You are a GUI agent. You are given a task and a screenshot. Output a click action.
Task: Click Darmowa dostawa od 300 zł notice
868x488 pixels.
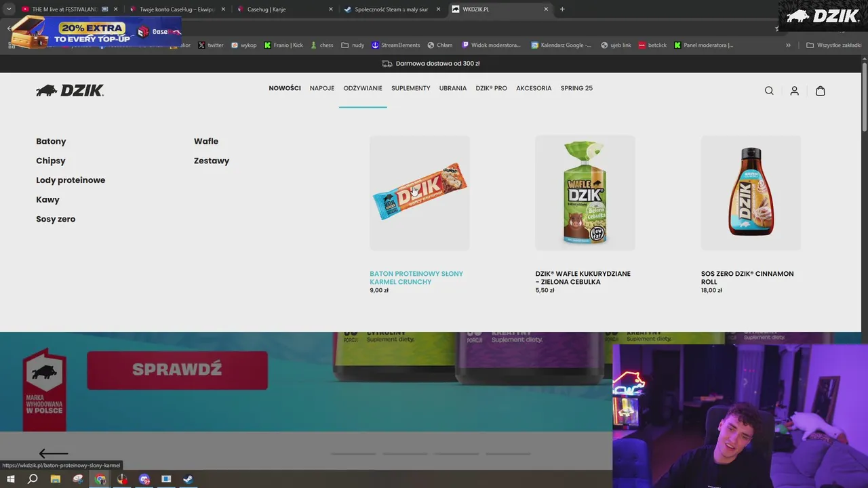431,64
